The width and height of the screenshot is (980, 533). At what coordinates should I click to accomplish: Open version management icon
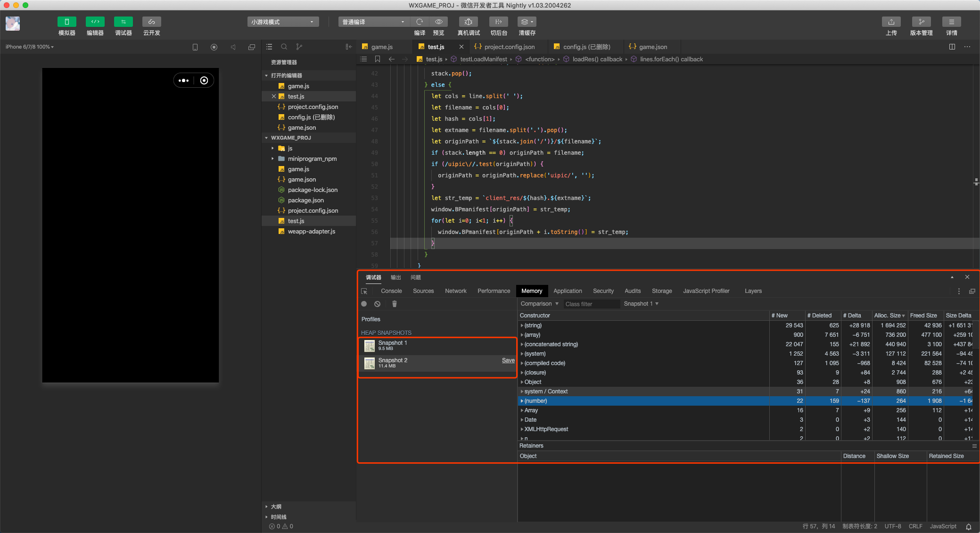[x=921, y=22]
